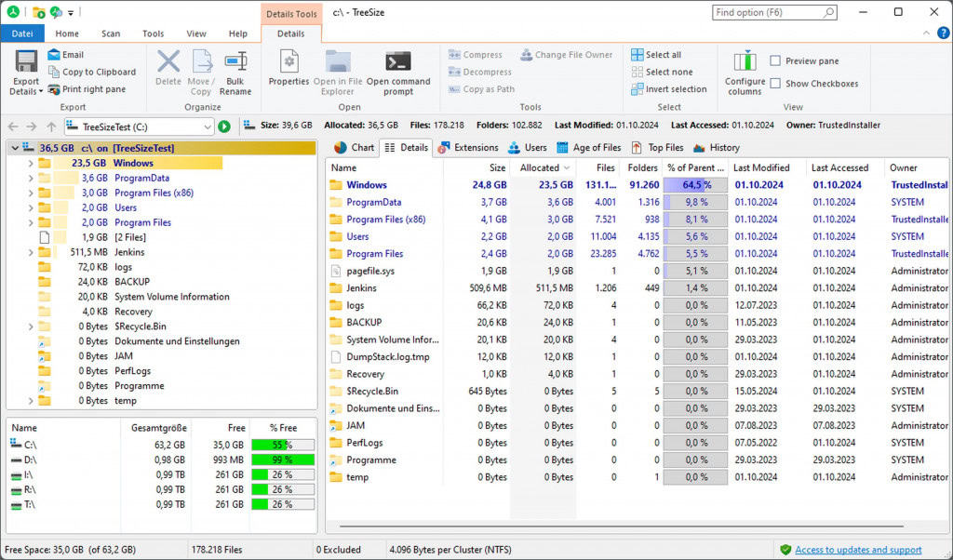Click Copy to Clipboard icon
The height and width of the screenshot is (560, 953).
click(54, 72)
